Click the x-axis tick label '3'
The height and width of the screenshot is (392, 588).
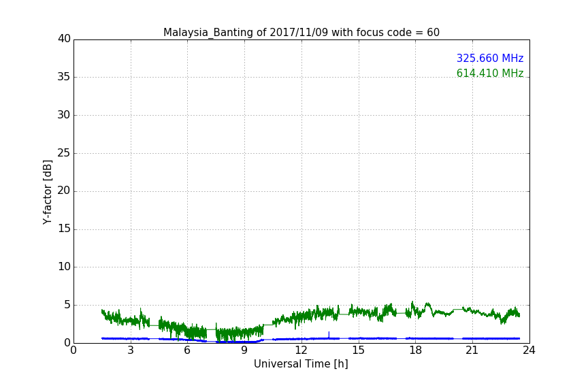[x=131, y=350]
